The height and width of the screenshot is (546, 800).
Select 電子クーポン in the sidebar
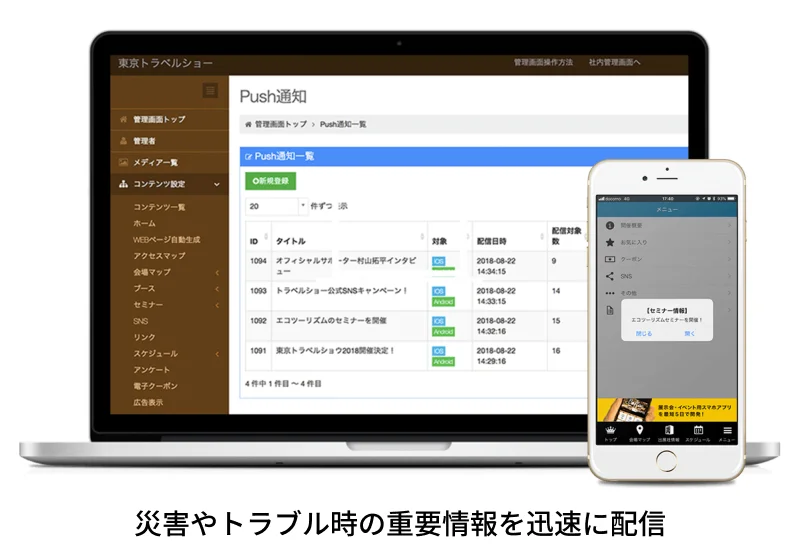tap(155, 386)
